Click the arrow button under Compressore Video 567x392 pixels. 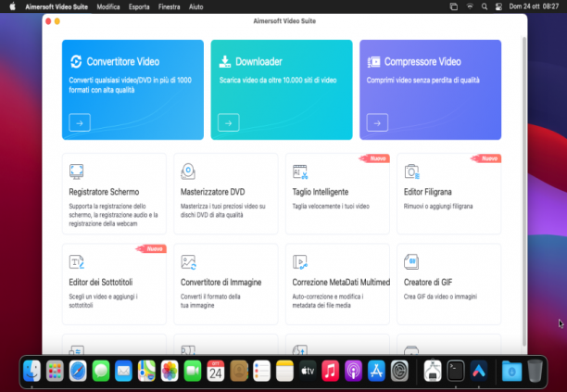[x=377, y=122]
